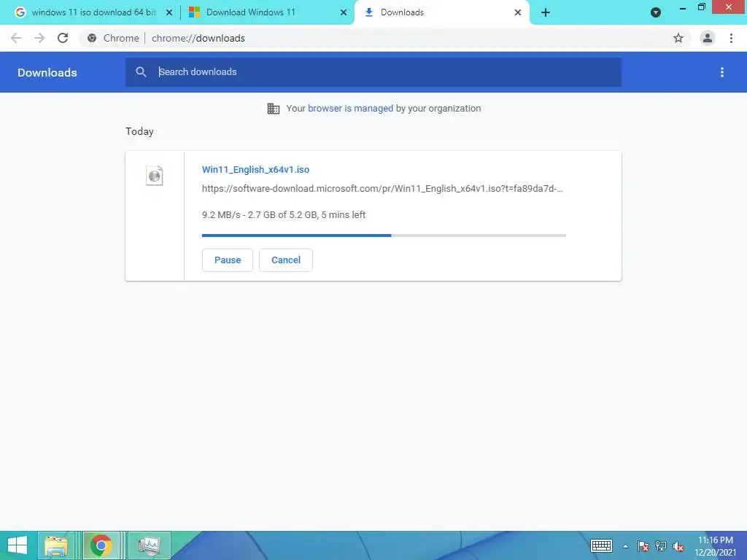
Task: Focus the Search downloads field
Action: click(373, 72)
